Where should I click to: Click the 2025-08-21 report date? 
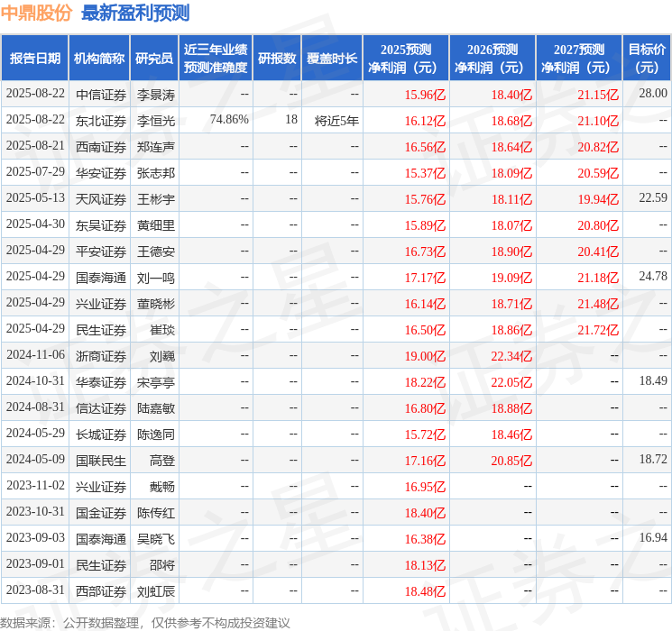(x=35, y=146)
